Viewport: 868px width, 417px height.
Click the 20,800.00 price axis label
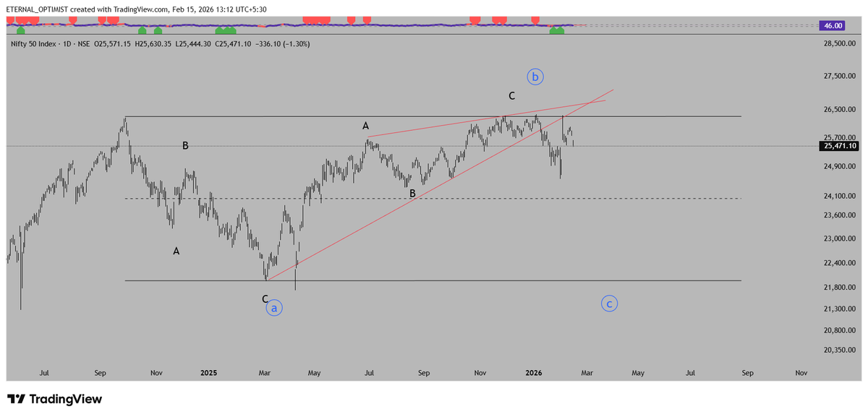[x=839, y=331]
